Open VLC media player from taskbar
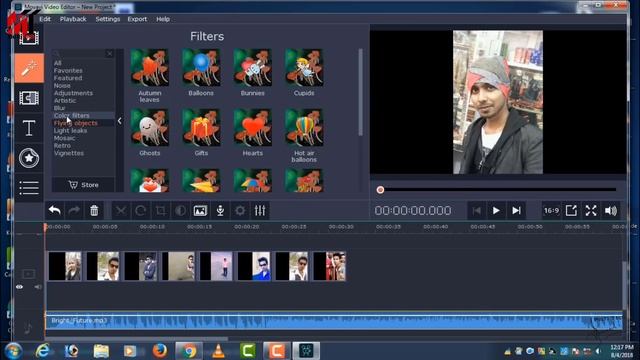 218,351
